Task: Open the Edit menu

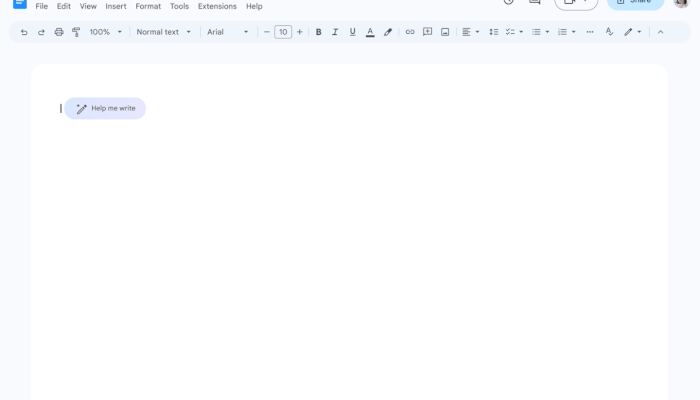Action: [63, 6]
